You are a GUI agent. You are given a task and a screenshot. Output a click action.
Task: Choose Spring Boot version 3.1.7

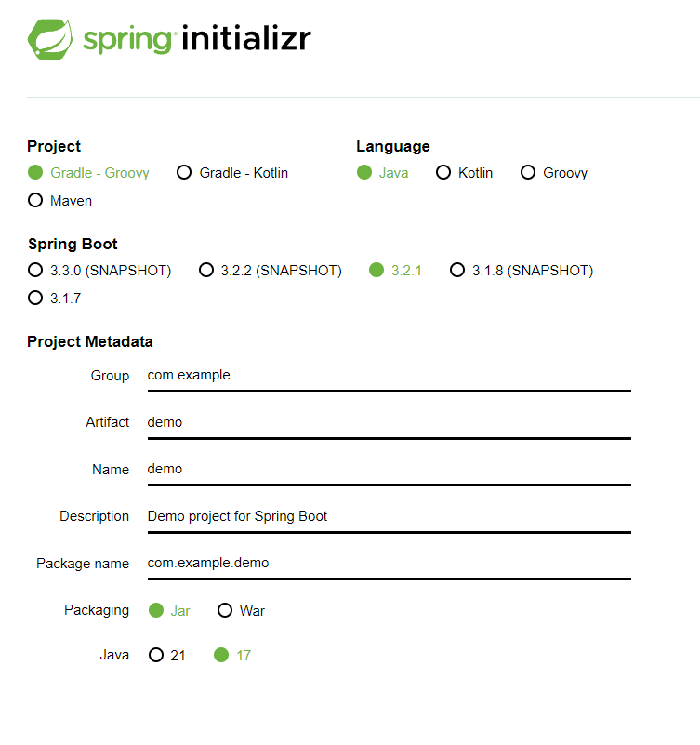[x=54, y=299]
